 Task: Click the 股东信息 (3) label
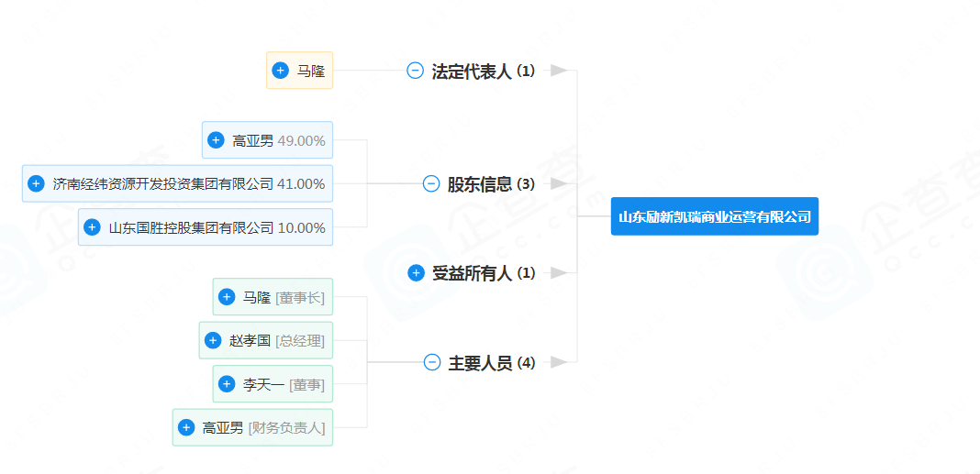tap(490, 184)
